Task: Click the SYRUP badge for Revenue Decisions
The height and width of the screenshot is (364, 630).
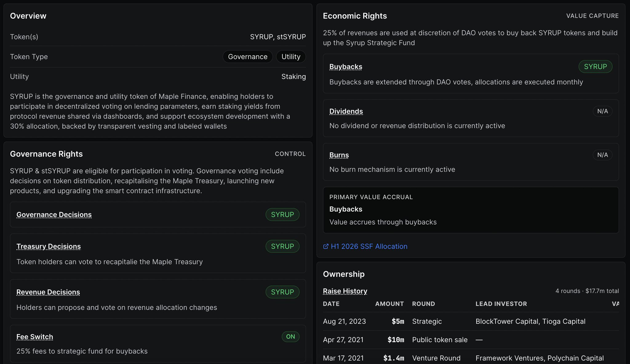Action: pyautogui.click(x=282, y=292)
